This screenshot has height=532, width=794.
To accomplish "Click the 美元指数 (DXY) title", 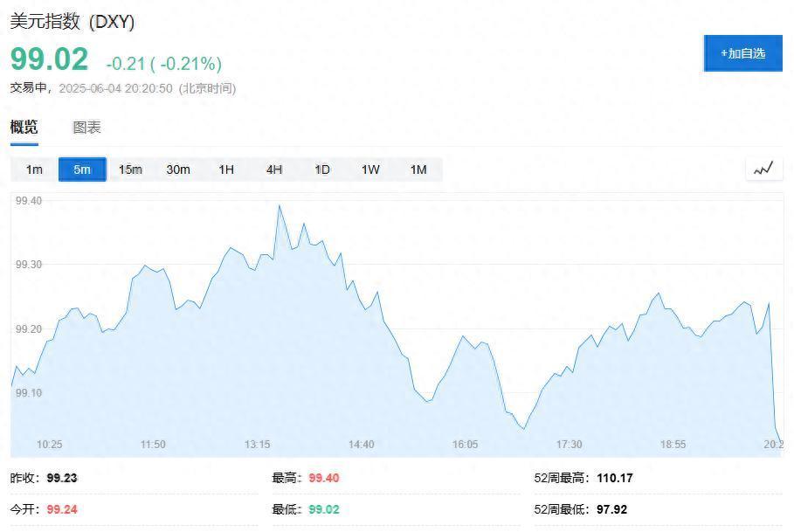I will tap(72, 21).
